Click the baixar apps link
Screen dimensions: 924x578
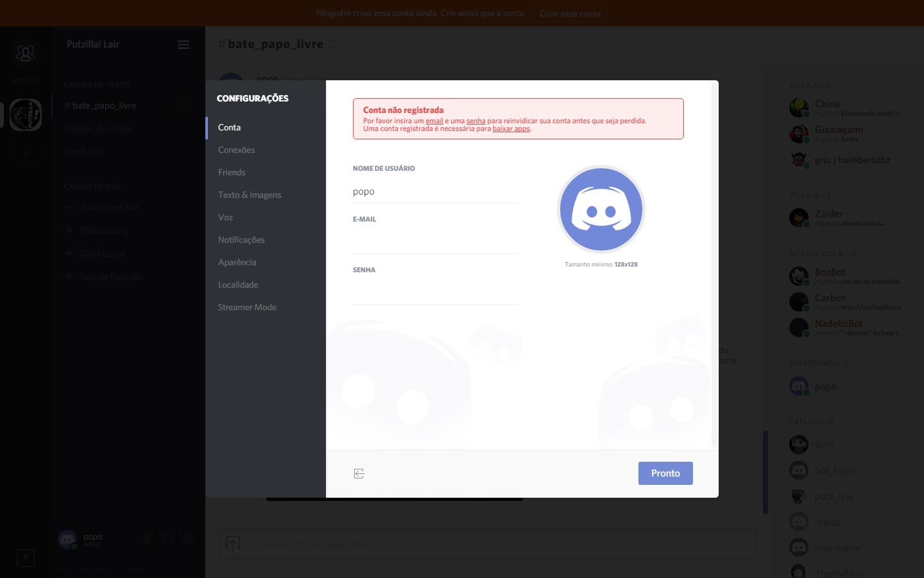click(511, 128)
